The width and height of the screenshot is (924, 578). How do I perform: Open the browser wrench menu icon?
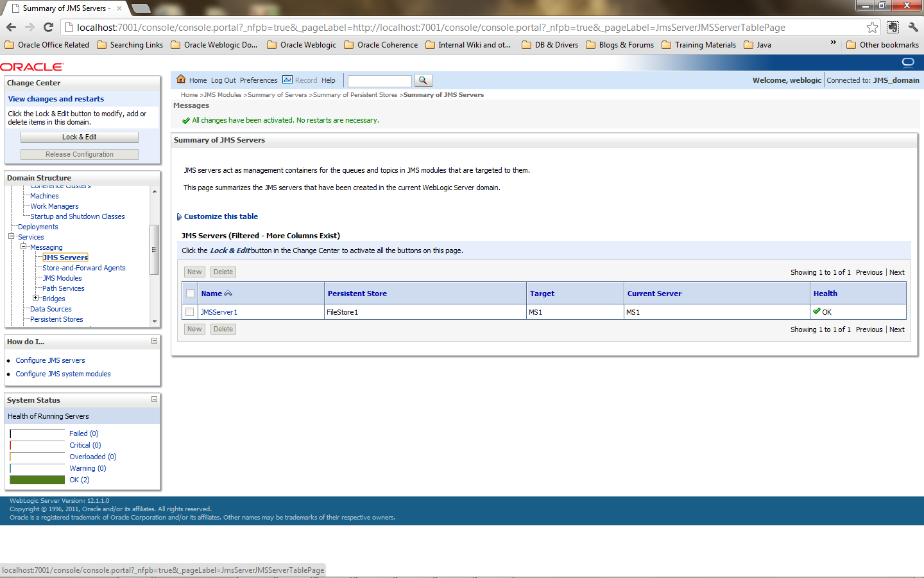(x=914, y=28)
